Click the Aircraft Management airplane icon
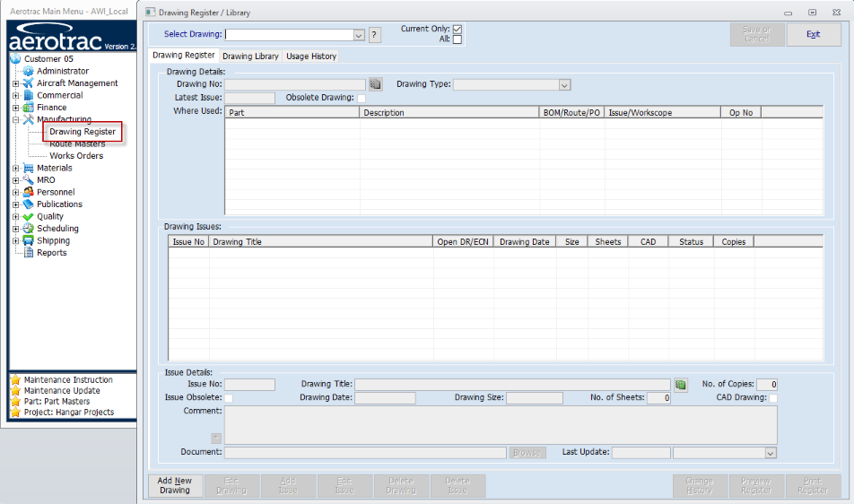This screenshot has width=854, height=504. (x=28, y=83)
